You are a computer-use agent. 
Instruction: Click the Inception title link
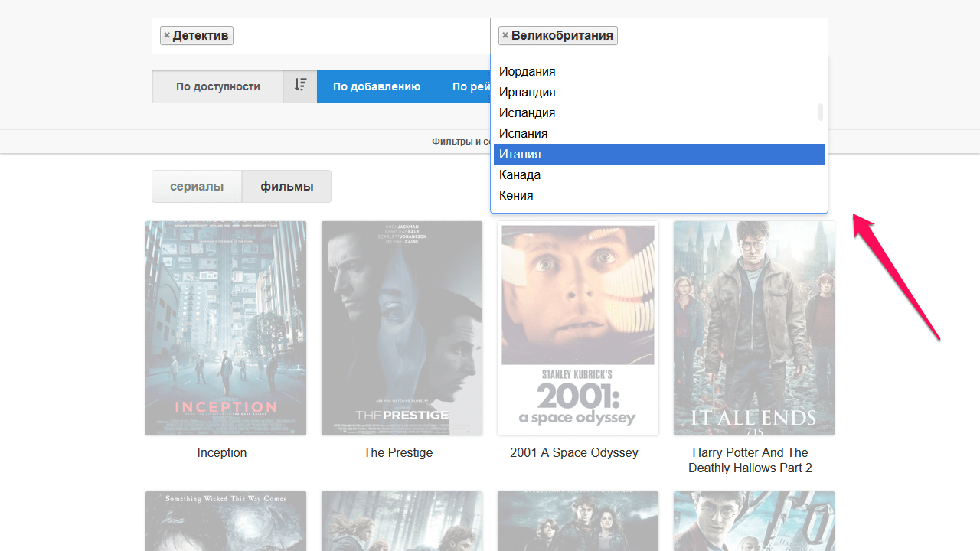point(222,452)
